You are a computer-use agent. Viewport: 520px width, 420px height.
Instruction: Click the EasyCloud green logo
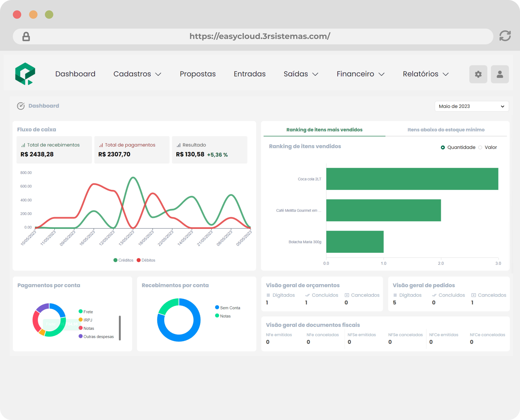(x=25, y=74)
